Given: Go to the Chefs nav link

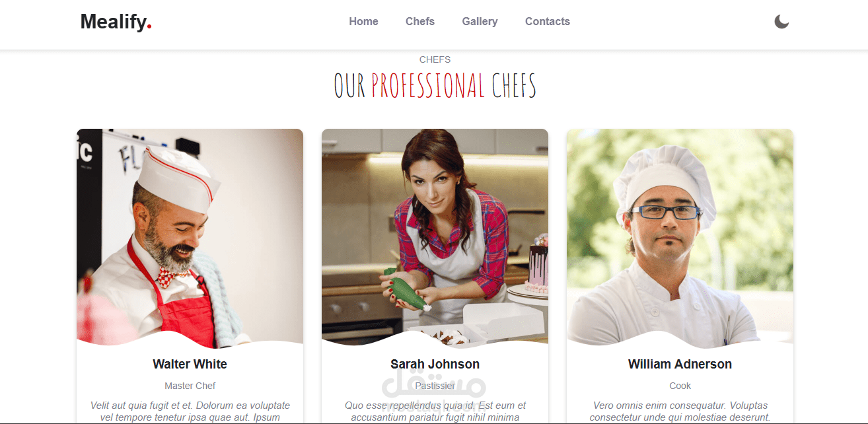Looking at the screenshot, I should (420, 22).
